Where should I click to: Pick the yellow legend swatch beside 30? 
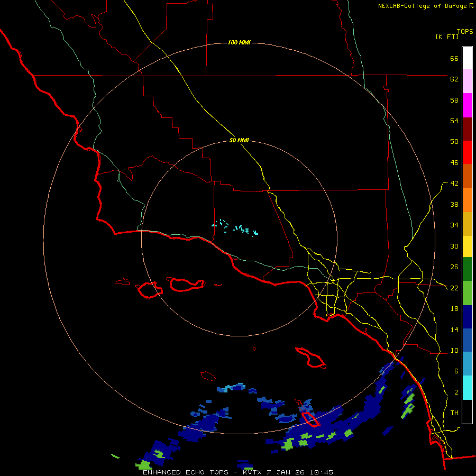click(467, 246)
